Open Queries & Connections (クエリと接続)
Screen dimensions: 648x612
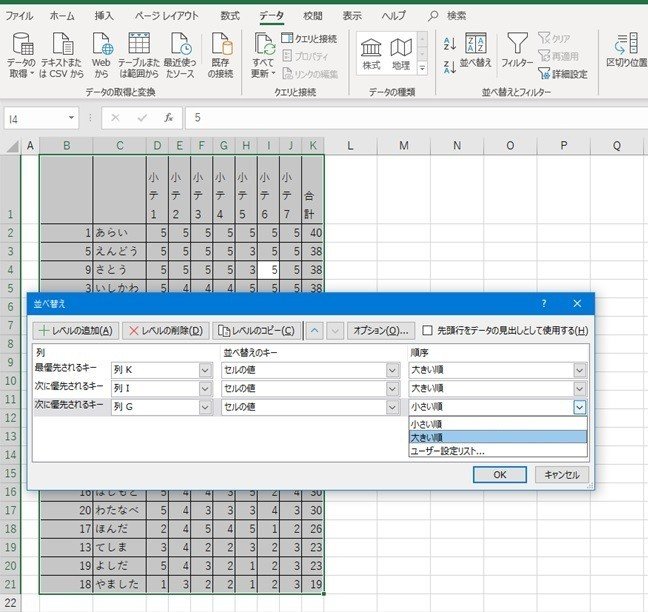pyautogui.click(x=310, y=38)
